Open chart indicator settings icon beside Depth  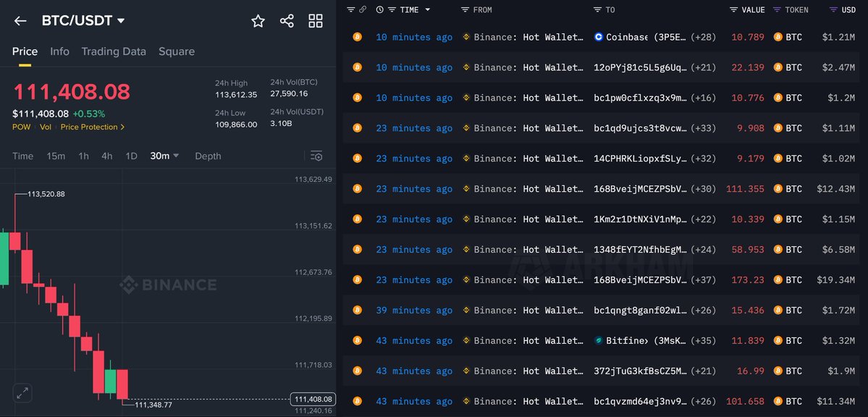coord(316,156)
